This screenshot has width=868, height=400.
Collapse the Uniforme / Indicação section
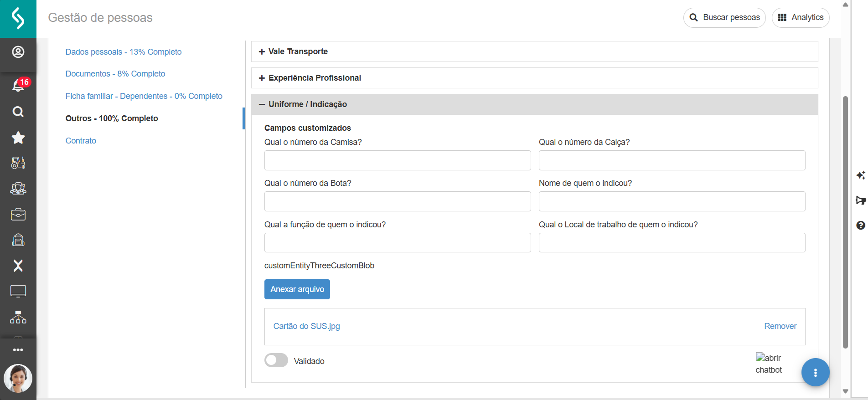(535, 104)
